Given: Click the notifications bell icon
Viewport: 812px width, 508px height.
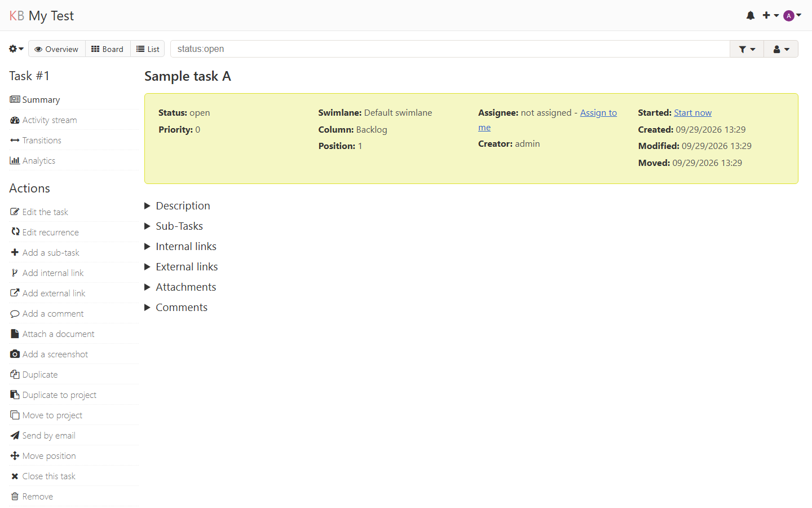Looking at the screenshot, I should click(x=751, y=16).
